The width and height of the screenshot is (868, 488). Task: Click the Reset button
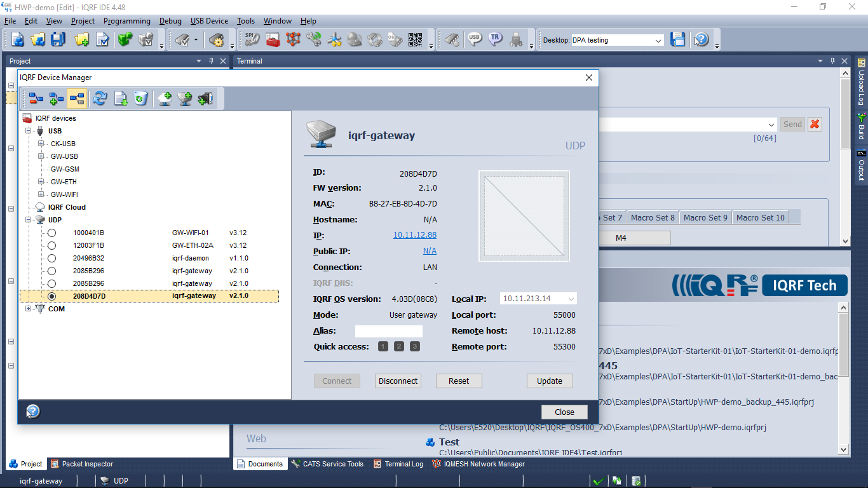(459, 381)
